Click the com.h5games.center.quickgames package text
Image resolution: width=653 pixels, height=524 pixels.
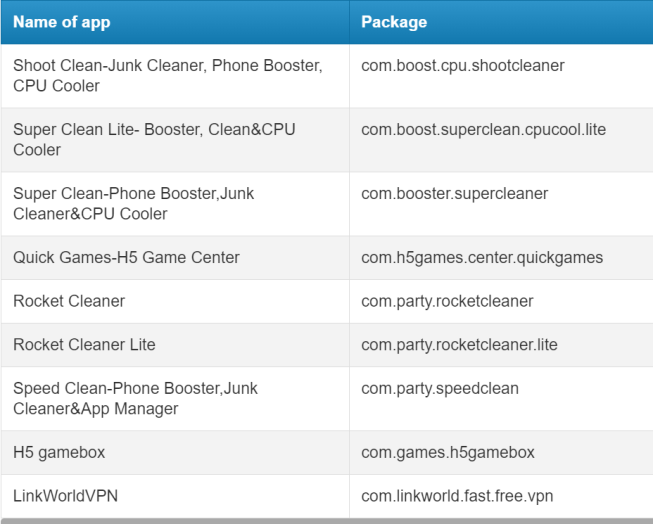(x=482, y=258)
